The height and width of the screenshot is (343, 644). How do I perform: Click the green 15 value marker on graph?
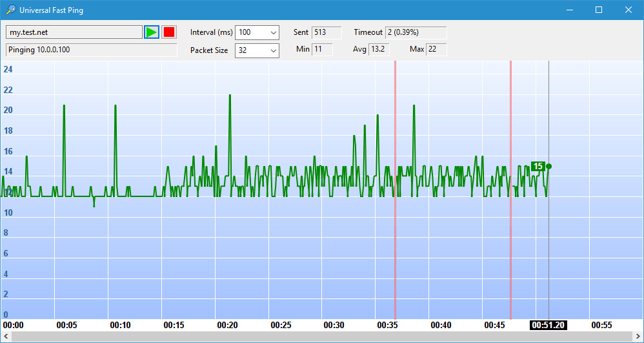538,166
